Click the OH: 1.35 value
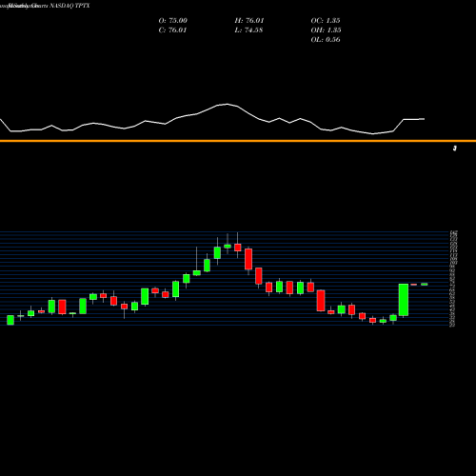 point(326,30)
